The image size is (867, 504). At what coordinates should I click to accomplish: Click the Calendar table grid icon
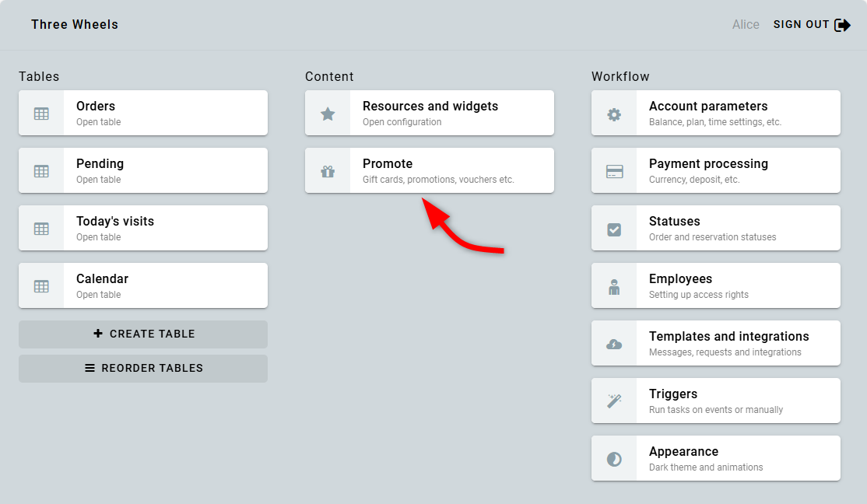[x=41, y=286]
